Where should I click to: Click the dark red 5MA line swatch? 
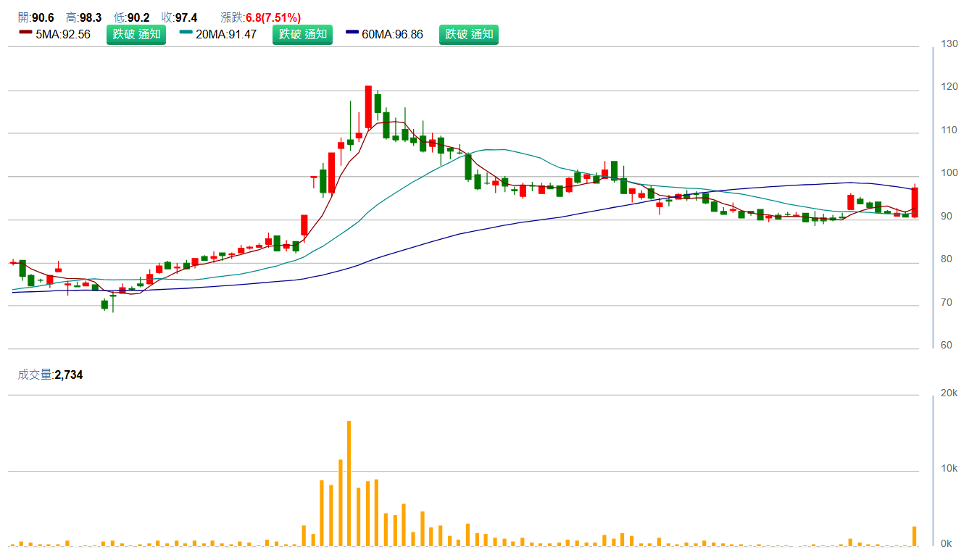(25, 33)
